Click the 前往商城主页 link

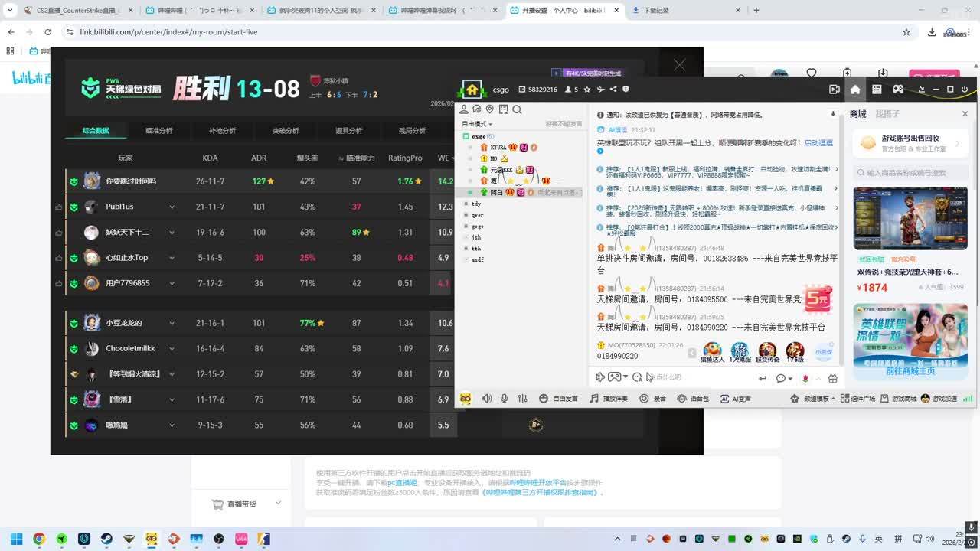click(x=910, y=371)
